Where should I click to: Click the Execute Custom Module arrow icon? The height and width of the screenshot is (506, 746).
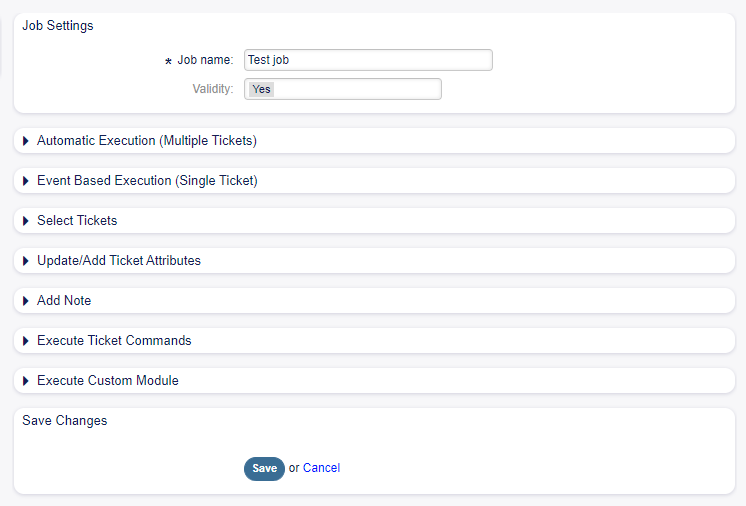pos(26,381)
